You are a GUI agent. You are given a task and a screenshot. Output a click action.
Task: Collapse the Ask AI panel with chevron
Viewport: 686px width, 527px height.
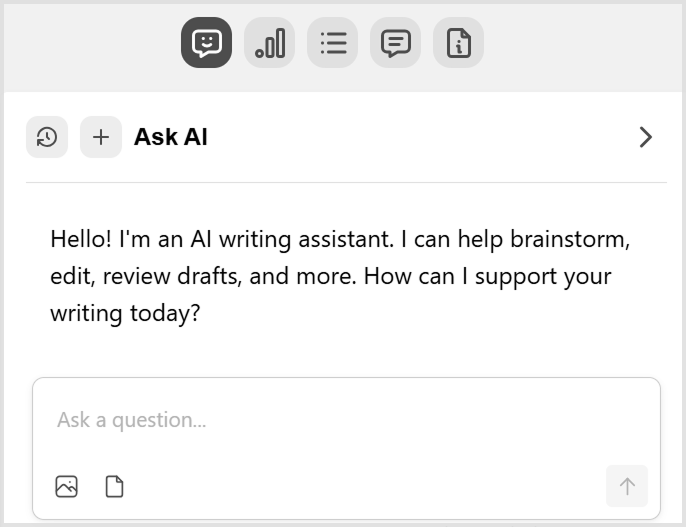tap(646, 137)
